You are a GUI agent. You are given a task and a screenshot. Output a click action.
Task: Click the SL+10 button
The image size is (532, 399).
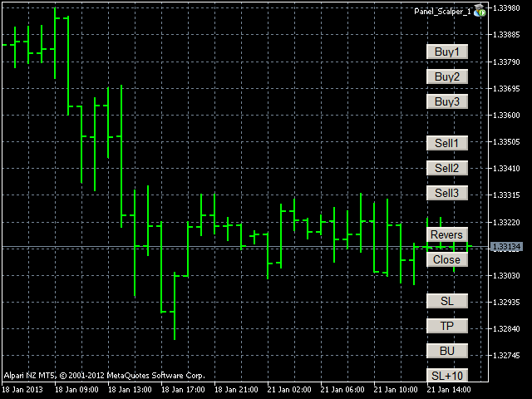click(447, 375)
